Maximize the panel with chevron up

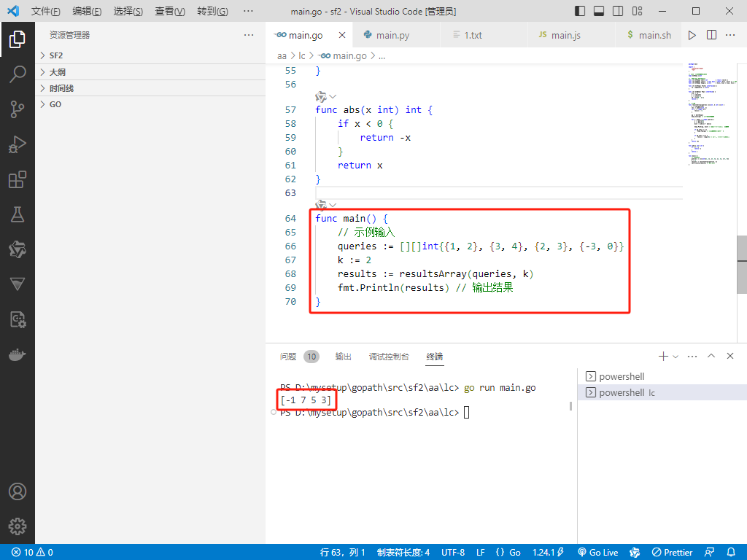pyautogui.click(x=711, y=356)
